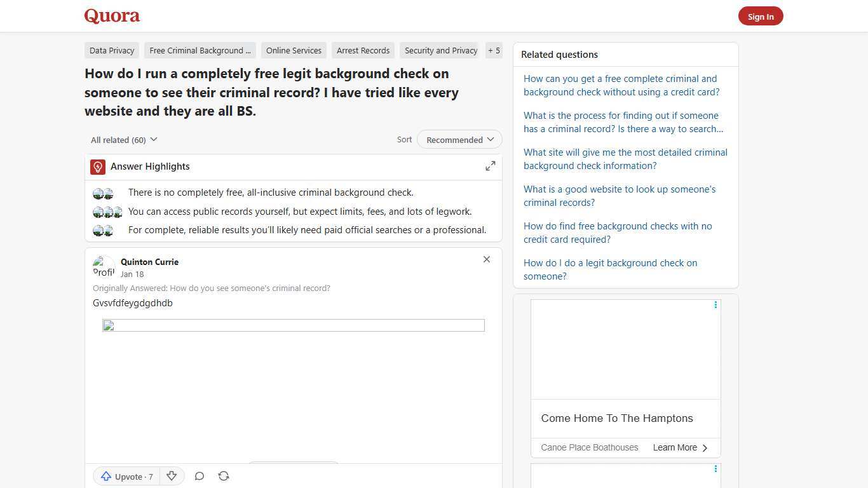Click the Security and Privacy topic

tap(440, 50)
